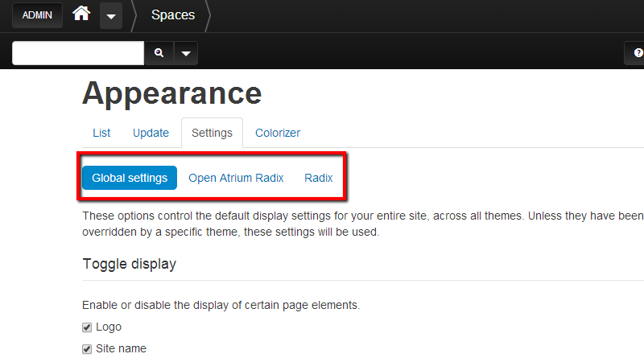Uncheck the Logo checkbox
This screenshot has height=362, width=644.
(x=87, y=327)
